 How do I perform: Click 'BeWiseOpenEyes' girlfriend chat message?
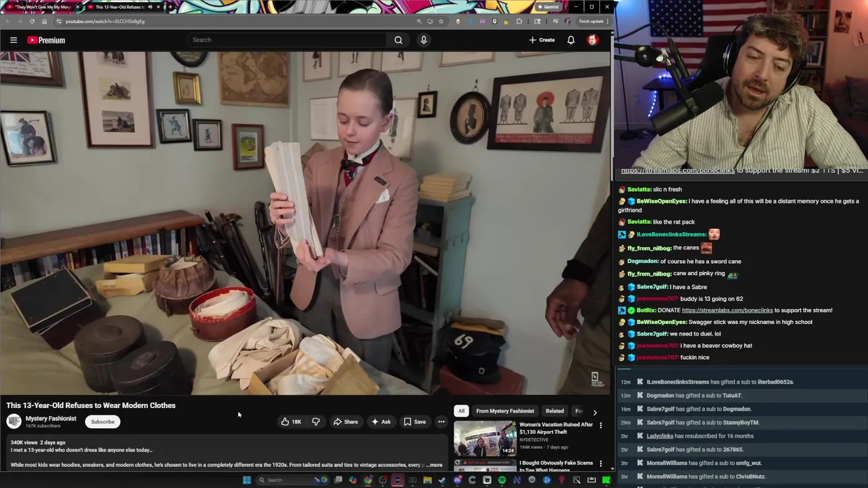point(738,205)
